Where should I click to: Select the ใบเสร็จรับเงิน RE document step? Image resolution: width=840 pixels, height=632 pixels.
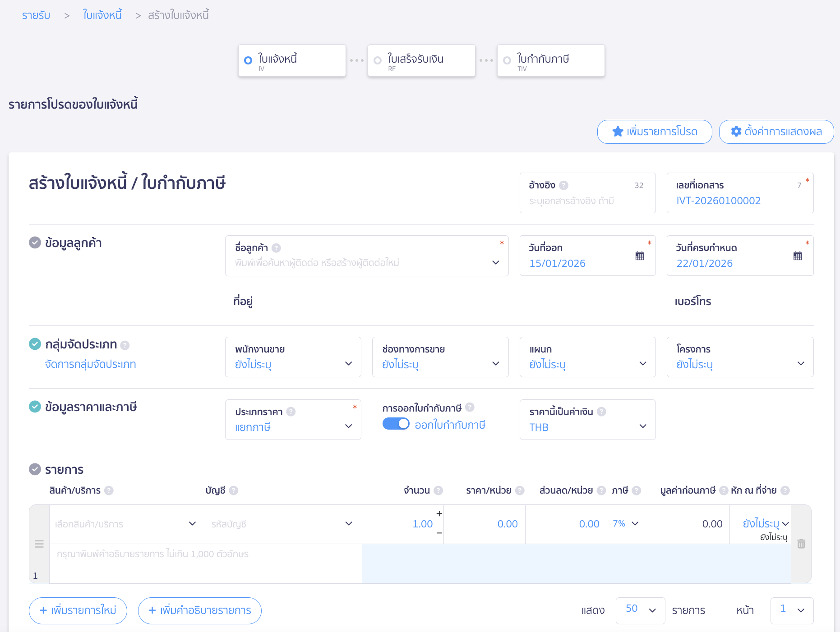421,61
